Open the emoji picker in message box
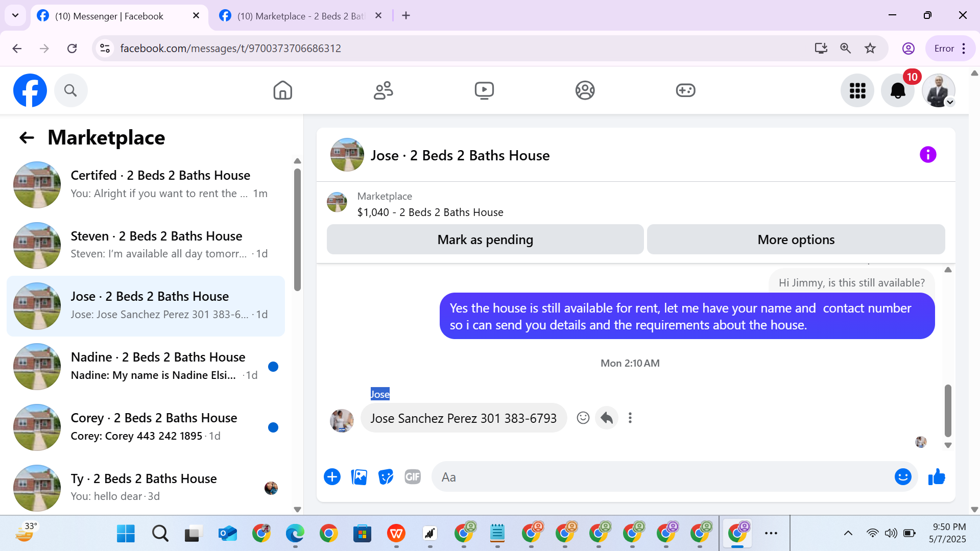The height and width of the screenshot is (551, 980). coord(903,477)
